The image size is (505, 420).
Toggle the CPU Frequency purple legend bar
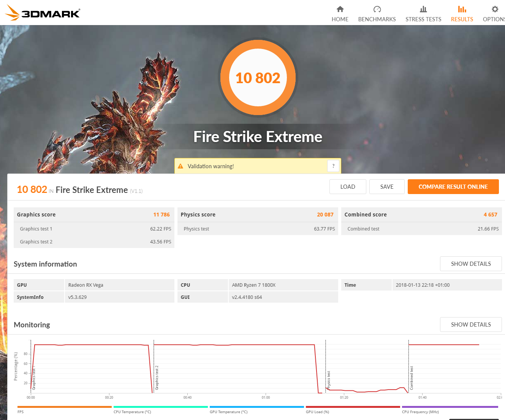(450, 407)
